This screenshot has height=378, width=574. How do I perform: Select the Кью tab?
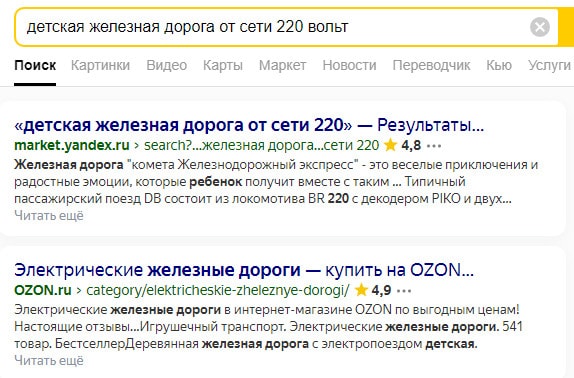(x=499, y=66)
